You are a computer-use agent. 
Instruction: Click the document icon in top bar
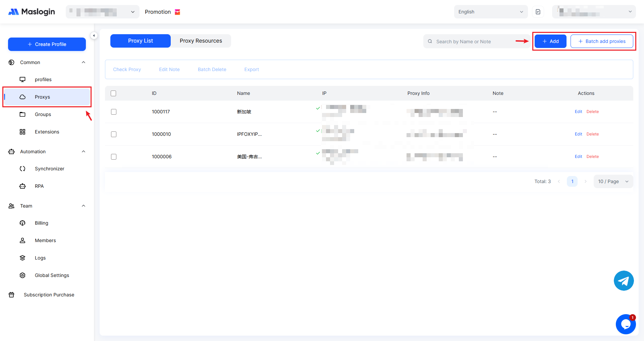[538, 12]
